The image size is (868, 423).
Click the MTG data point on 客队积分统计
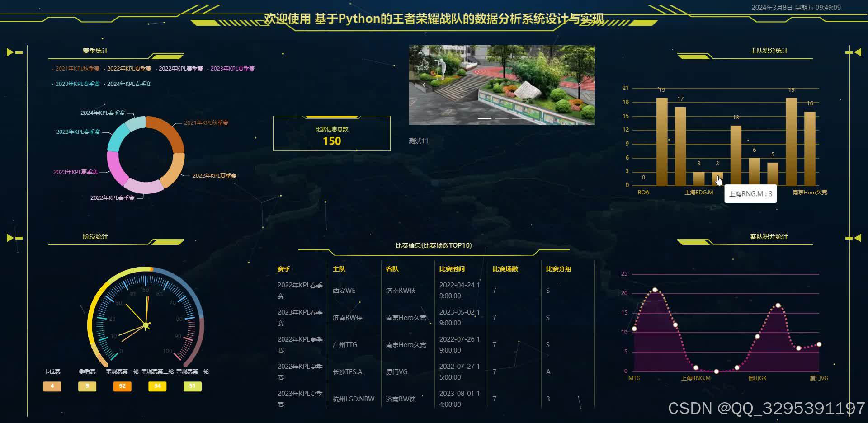pyautogui.click(x=634, y=329)
